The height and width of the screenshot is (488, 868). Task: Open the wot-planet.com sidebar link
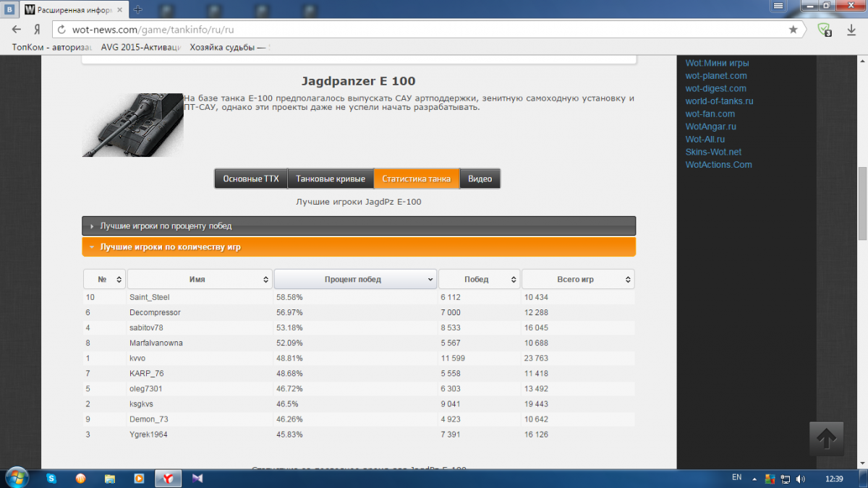pos(716,76)
